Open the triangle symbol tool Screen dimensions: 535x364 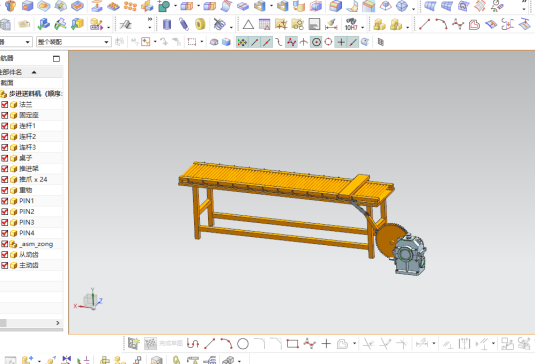[248, 25]
